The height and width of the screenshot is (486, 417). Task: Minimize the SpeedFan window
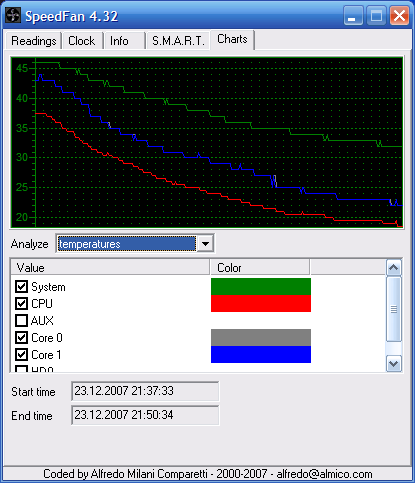(x=353, y=16)
